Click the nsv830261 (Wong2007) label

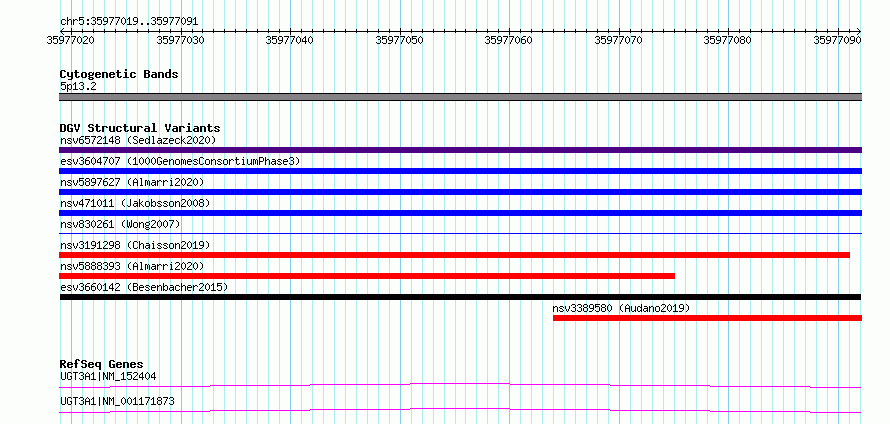click(120, 224)
